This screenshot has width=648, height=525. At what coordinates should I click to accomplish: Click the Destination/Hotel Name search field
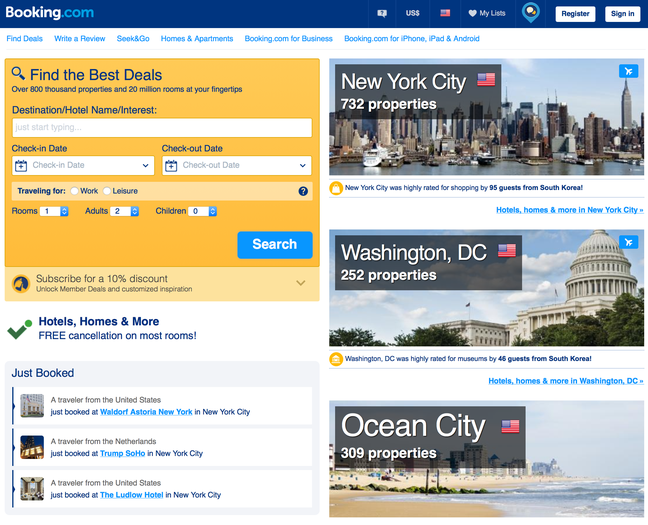(162, 128)
